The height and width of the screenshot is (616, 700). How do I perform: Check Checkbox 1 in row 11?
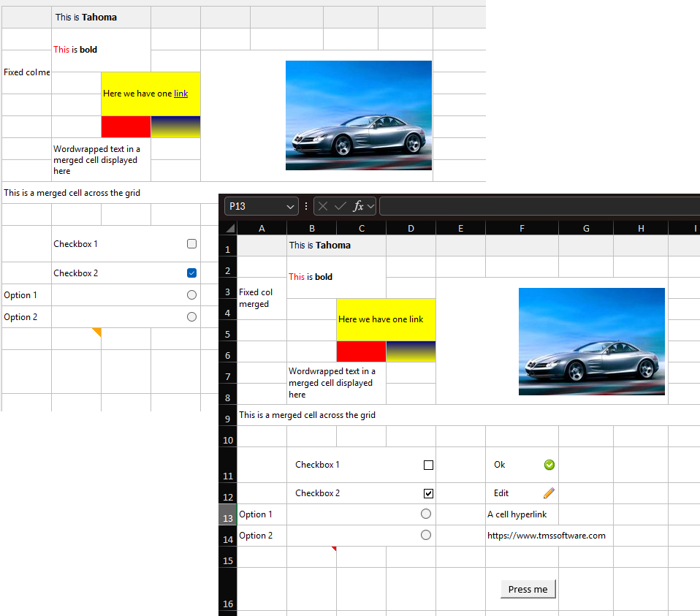(428, 465)
